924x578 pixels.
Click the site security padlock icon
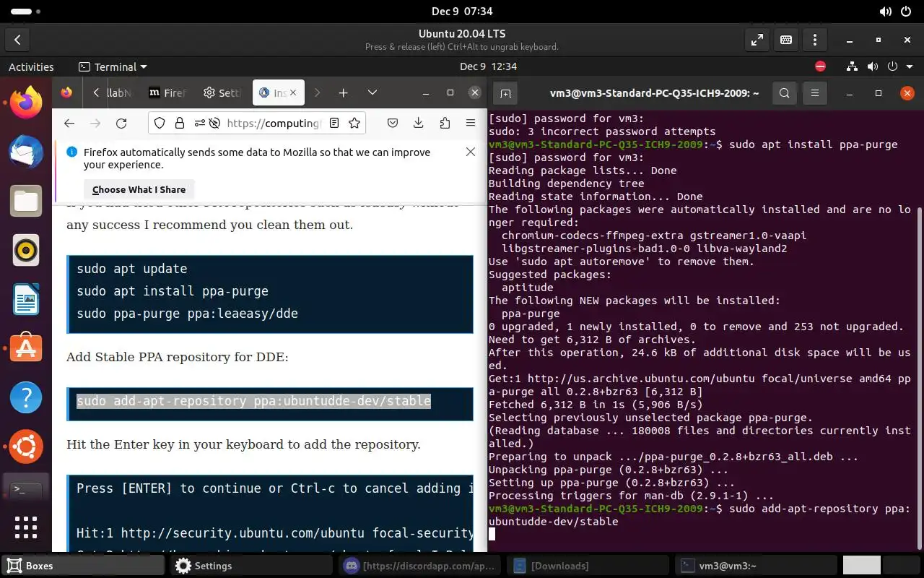point(179,123)
